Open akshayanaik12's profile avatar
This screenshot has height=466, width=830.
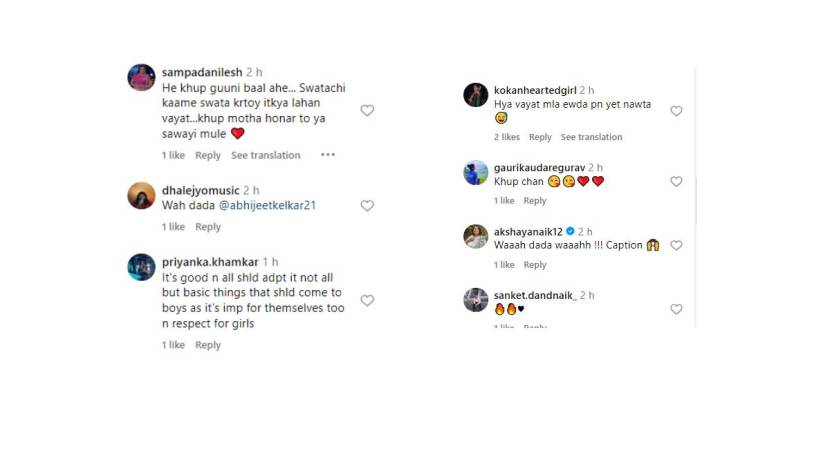coord(475,236)
